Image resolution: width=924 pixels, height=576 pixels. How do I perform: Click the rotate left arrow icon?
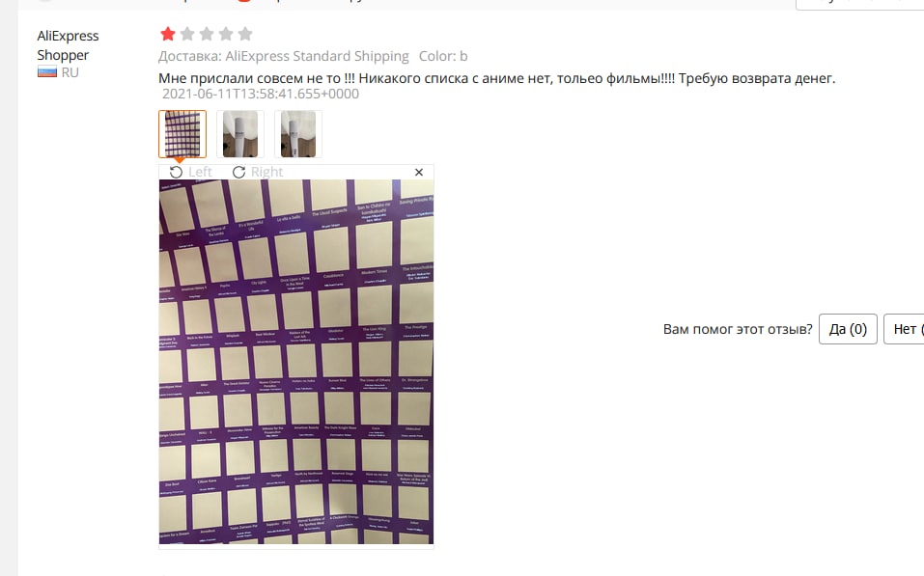[x=176, y=172]
